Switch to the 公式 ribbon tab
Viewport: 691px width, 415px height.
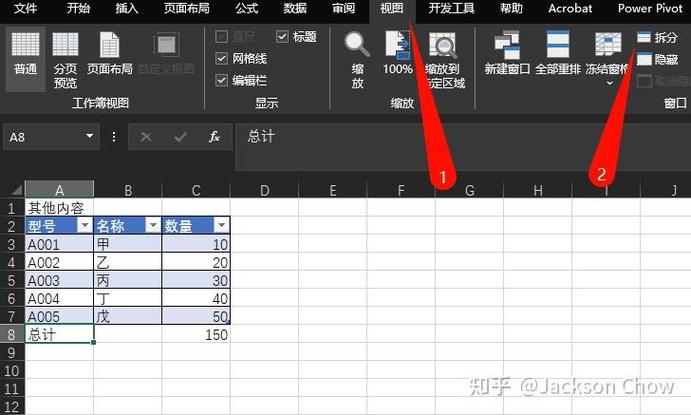point(246,8)
